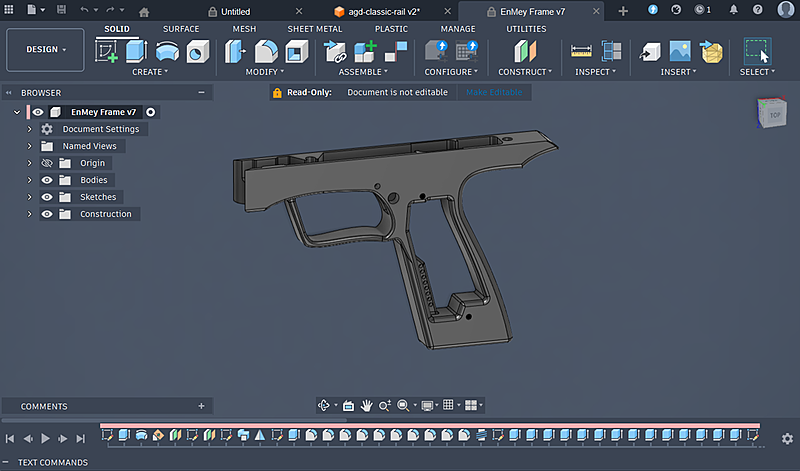The height and width of the screenshot is (471, 800).
Task: Select the Joint tool
Action: [x=396, y=52]
